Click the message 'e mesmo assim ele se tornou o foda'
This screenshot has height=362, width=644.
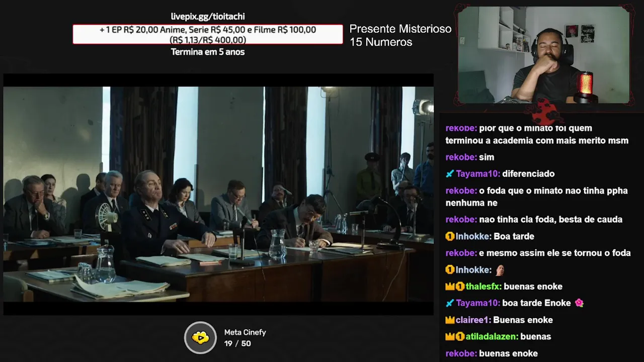[555, 253]
